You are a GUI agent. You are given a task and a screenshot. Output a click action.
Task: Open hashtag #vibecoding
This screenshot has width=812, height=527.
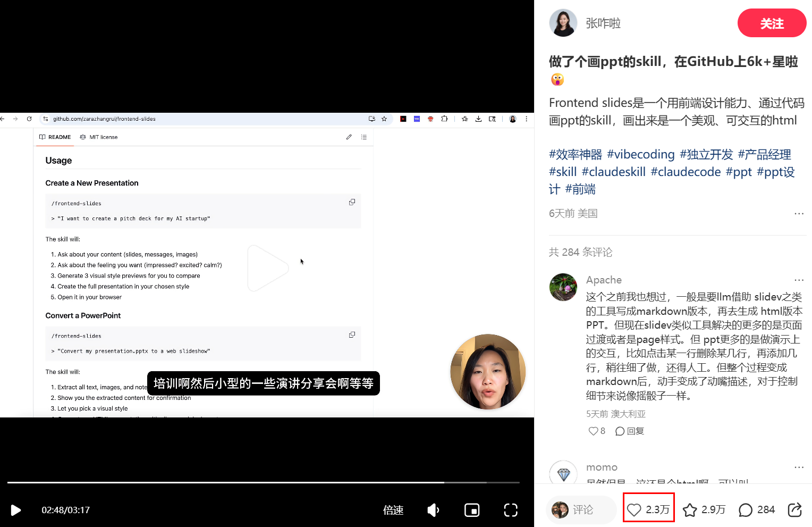pyautogui.click(x=641, y=154)
